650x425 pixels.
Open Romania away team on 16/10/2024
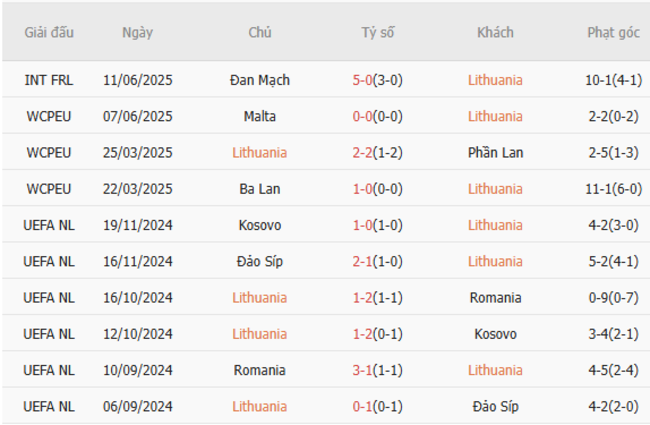[495, 297]
